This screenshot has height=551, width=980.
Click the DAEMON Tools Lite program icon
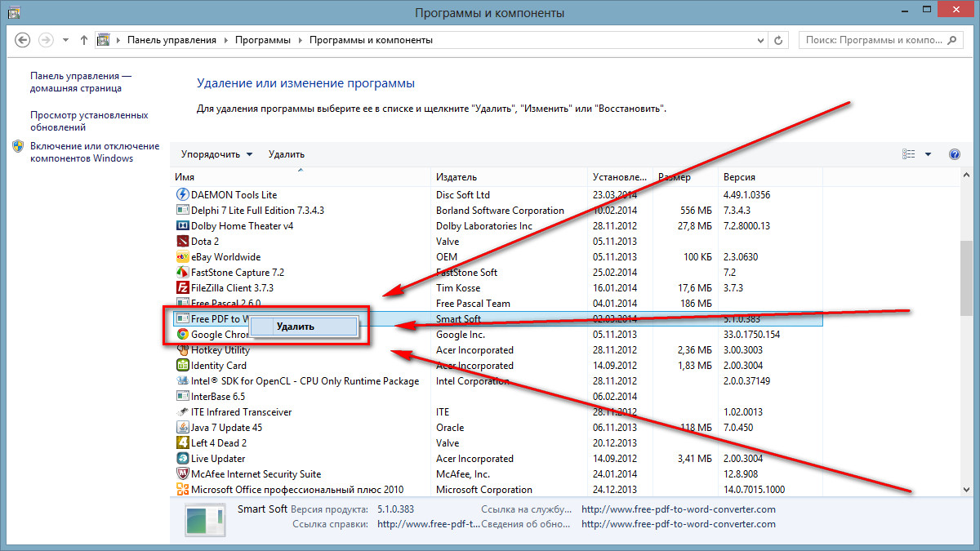pos(183,195)
